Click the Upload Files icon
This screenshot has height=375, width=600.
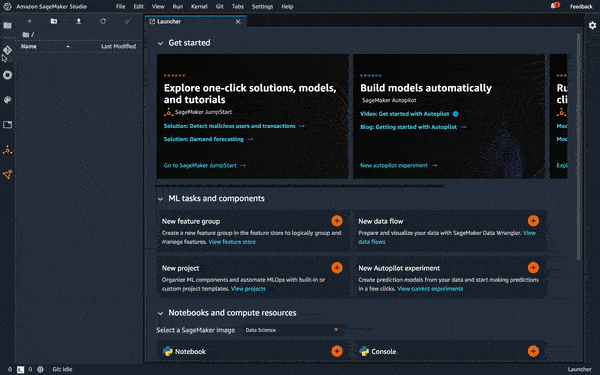tap(79, 21)
